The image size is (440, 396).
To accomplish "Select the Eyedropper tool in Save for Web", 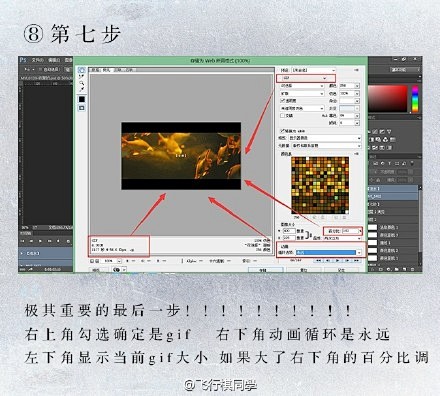I will (82, 89).
